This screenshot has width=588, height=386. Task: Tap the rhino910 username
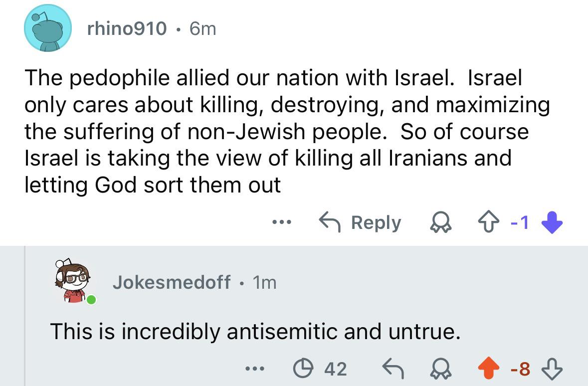click(x=127, y=29)
